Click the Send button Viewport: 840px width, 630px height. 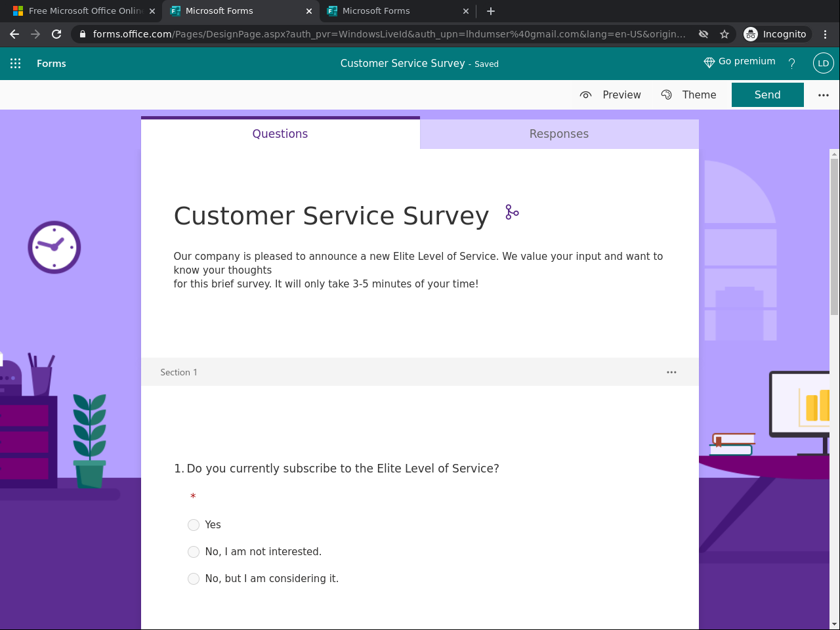click(x=768, y=95)
